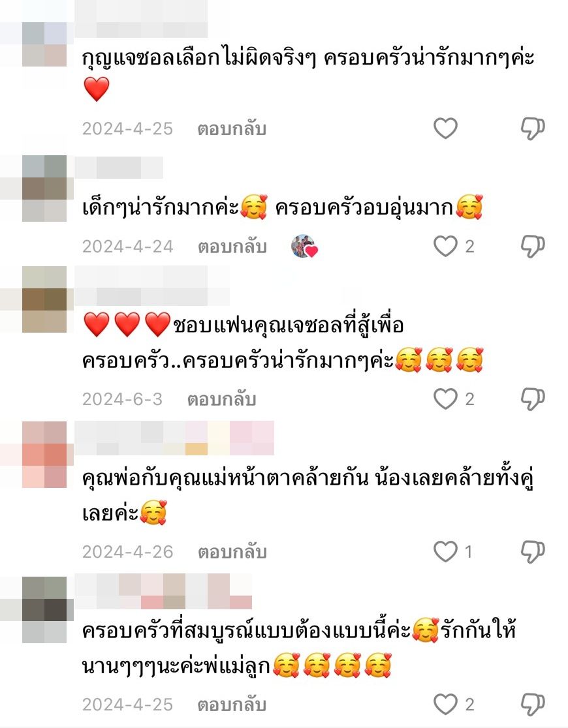Reply (ตอบกลับ) to the first 2024-4-25 comment
The image size is (568, 728).
(x=232, y=129)
